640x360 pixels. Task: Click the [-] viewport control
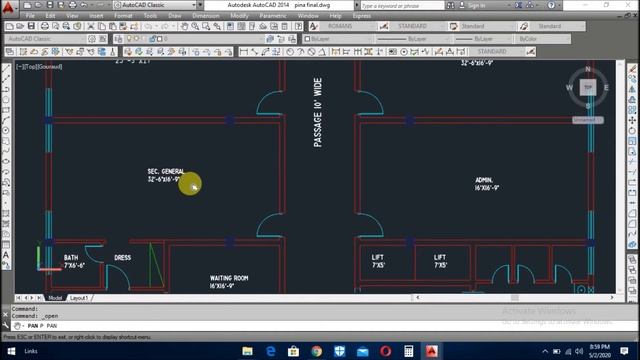click(x=20, y=67)
